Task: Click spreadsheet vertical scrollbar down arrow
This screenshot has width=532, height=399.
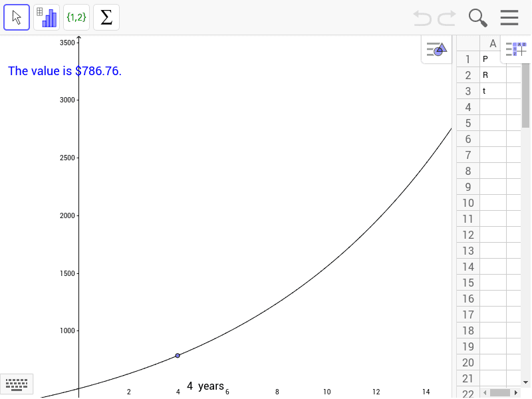Action: pyautogui.click(x=526, y=382)
